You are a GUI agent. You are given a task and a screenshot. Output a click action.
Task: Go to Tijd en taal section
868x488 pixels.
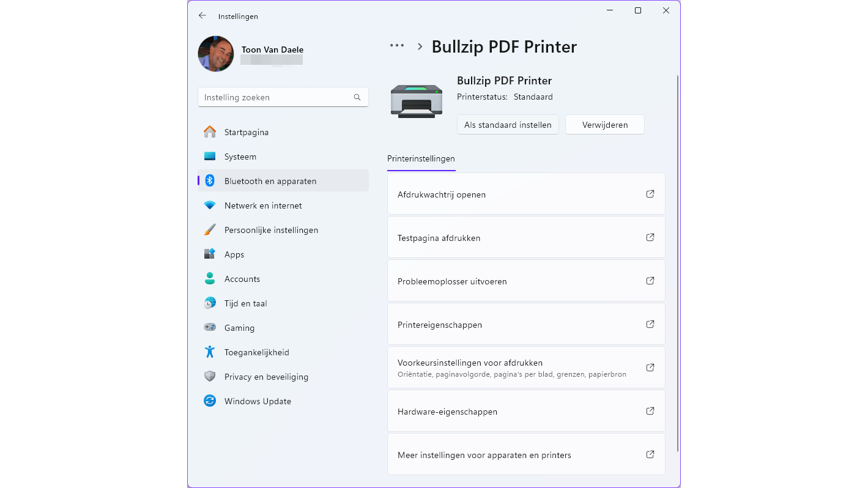pos(283,303)
